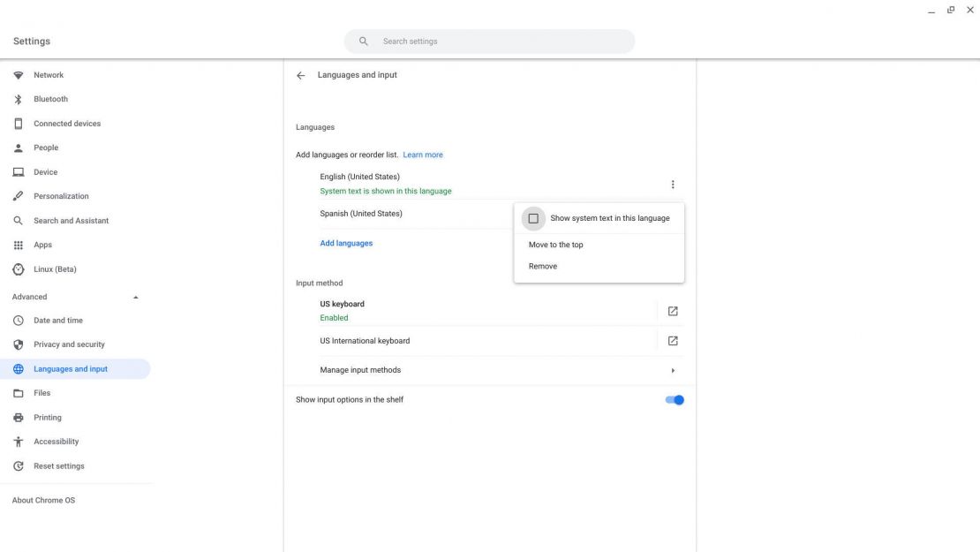The image size is (980, 552).
Task: Collapse the Advanced section
Action: click(x=135, y=296)
